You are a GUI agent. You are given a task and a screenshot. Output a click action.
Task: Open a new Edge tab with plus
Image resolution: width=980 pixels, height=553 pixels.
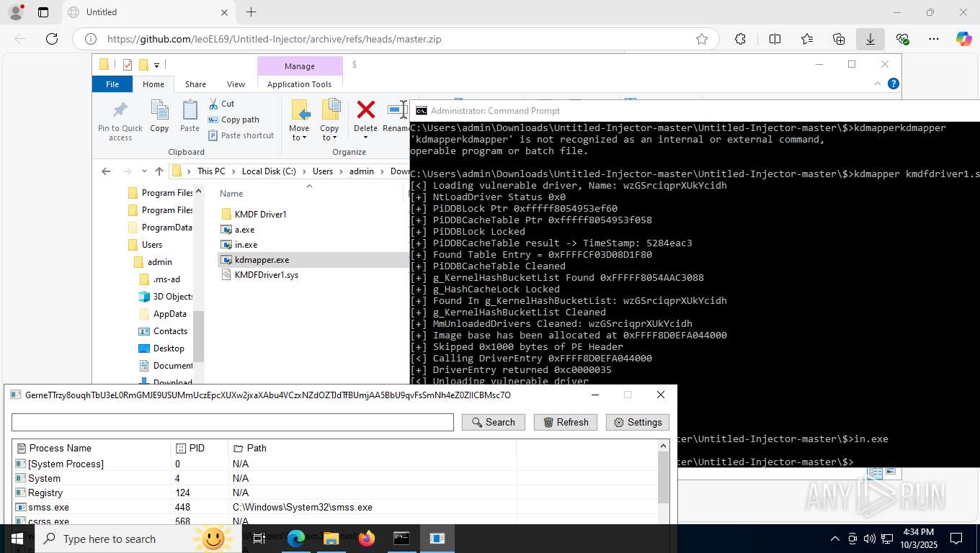tap(251, 12)
